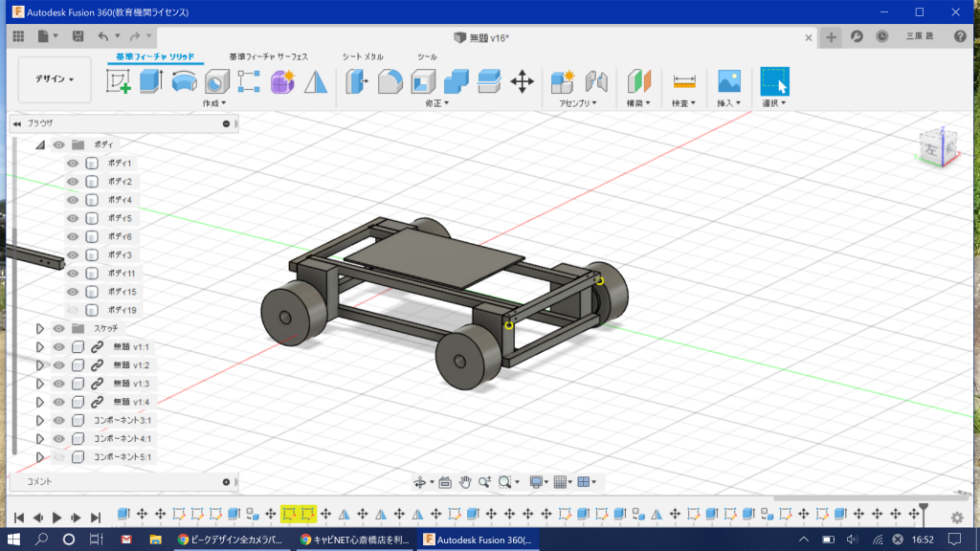Select the Move/Copy tool

click(x=522, y=81)
